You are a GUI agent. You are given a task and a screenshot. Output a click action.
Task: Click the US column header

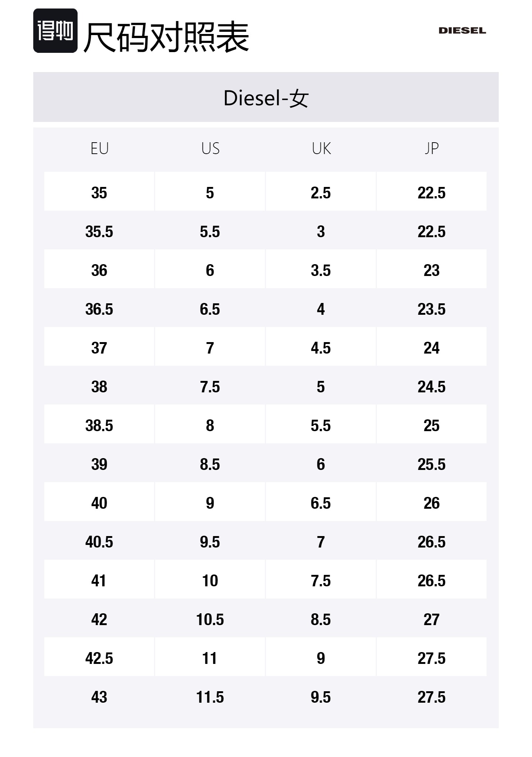[x=210, y=149]
